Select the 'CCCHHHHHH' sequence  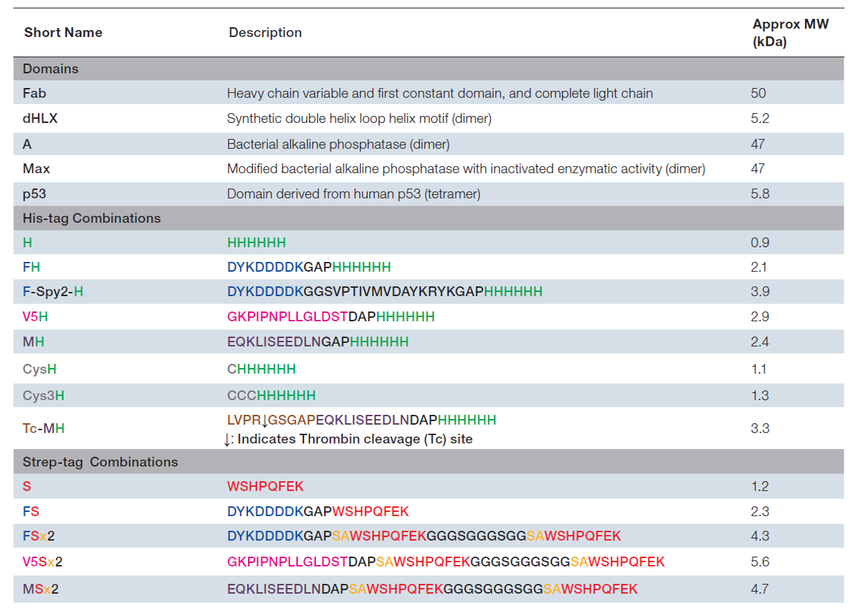coord(271,396)
